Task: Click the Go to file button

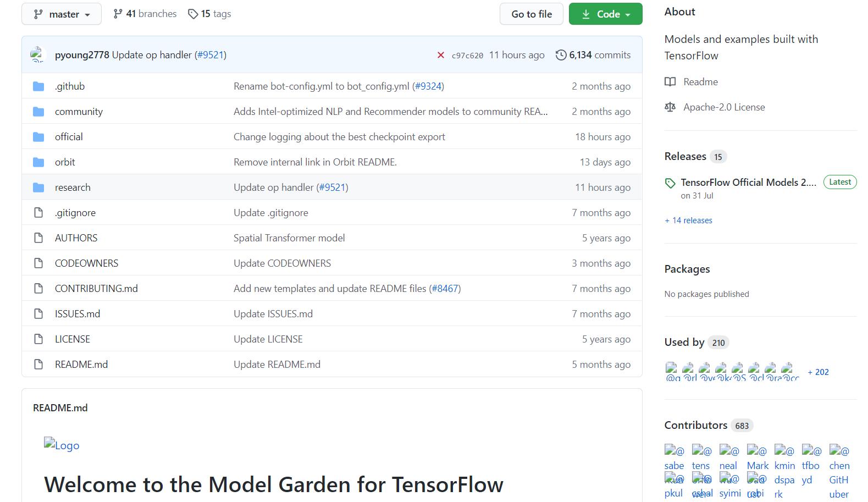Action: [531, 14]
